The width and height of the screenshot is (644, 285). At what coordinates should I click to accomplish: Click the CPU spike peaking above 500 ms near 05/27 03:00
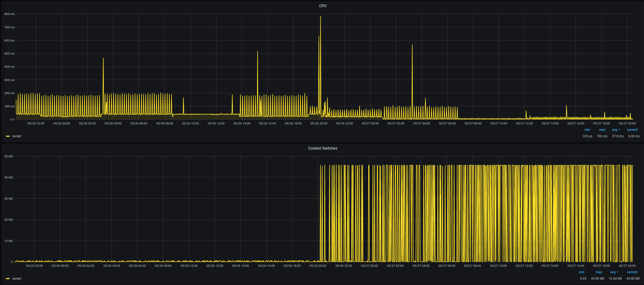coord(412,45)
